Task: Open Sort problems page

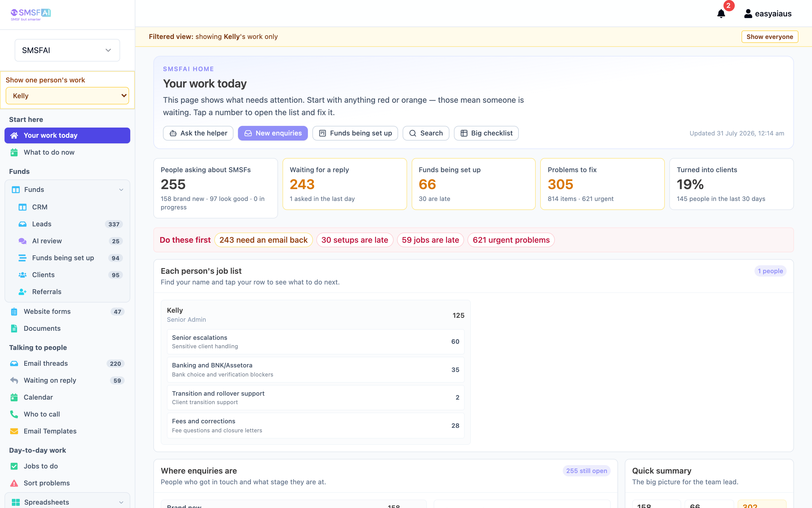Action: pyautogui.click(x=67, y=483)
